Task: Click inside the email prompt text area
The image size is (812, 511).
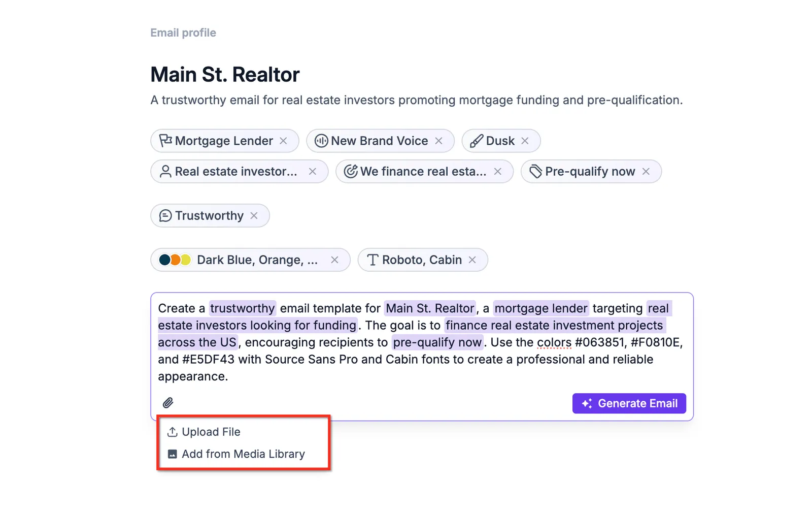Action: [422, 342]
